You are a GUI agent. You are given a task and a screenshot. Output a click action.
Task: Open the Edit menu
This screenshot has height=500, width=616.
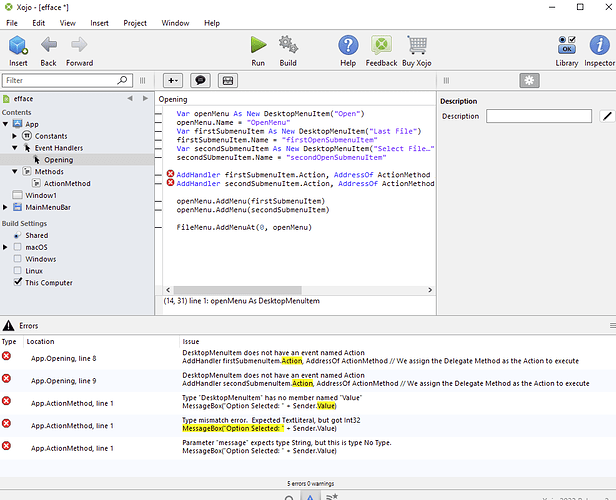pyautogui.click(x=38, y=23)
